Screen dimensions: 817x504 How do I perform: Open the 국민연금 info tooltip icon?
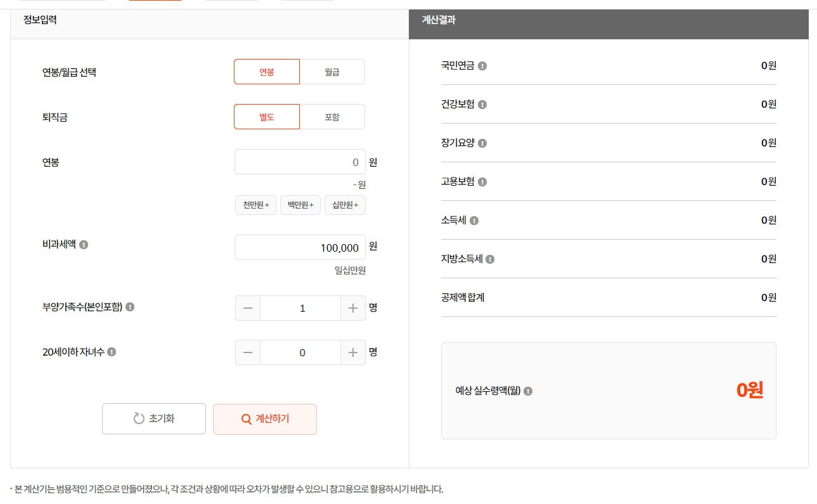tap(483, 65)
